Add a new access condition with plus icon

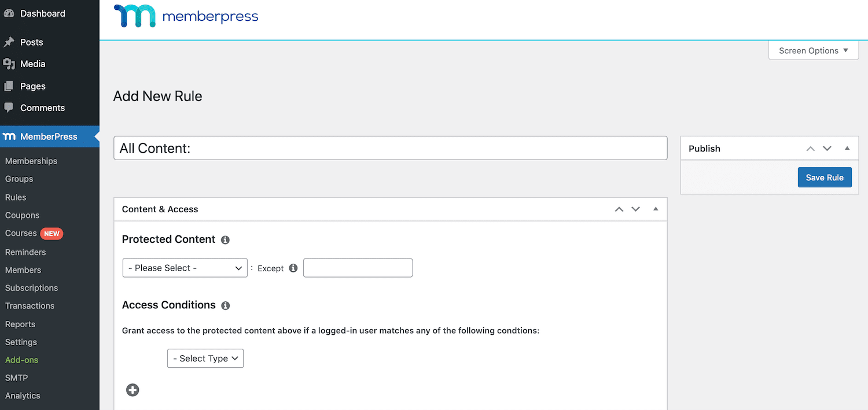click(133, 390)
